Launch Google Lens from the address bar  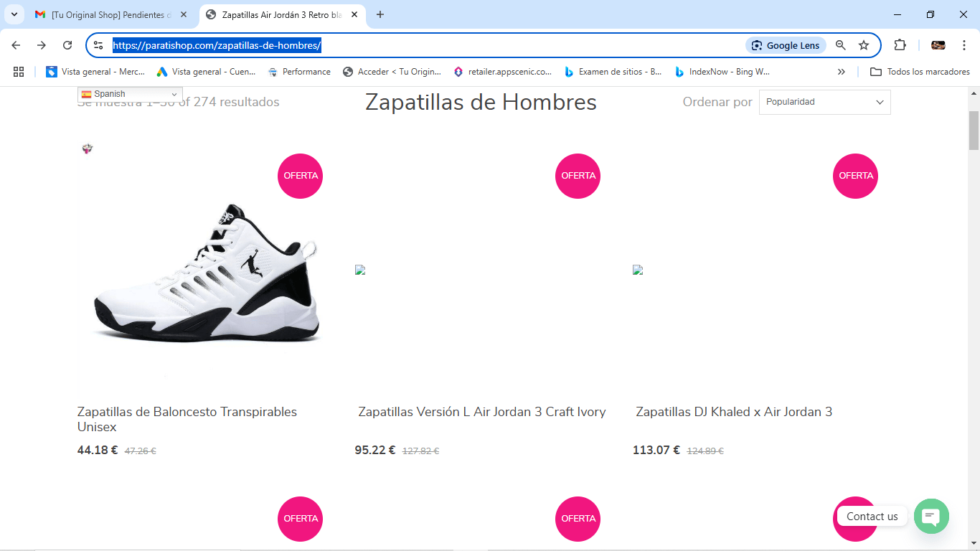pyautogui.click(x=786, y=45)
